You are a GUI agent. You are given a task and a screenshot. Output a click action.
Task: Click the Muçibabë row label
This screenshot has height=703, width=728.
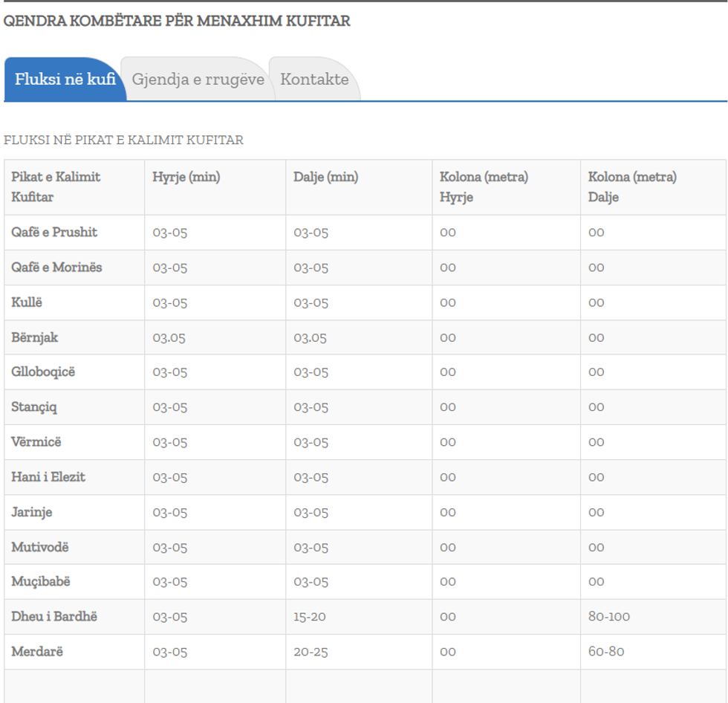click(41, 582)
